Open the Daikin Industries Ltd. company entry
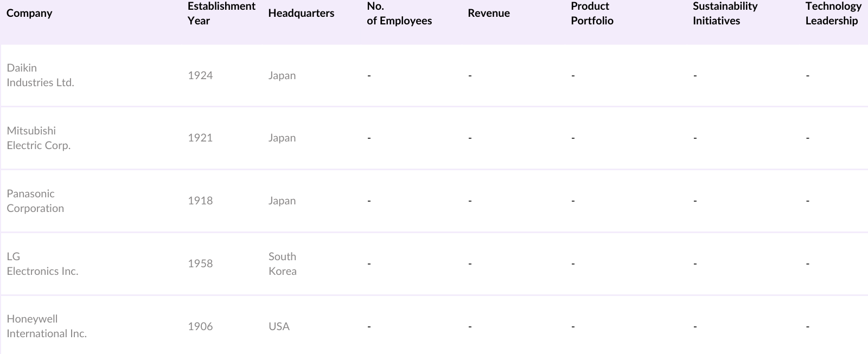Image resolution: width=868 pixels, height=354 pixels. 40,75
